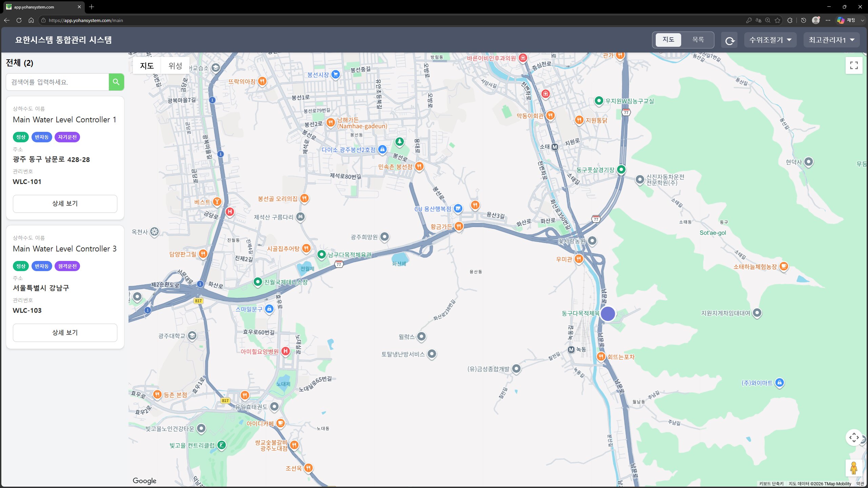Select the purple controller marker on the map
This screenshot has width=868, height=488.
pyautogui.click(x=608, y=314)
